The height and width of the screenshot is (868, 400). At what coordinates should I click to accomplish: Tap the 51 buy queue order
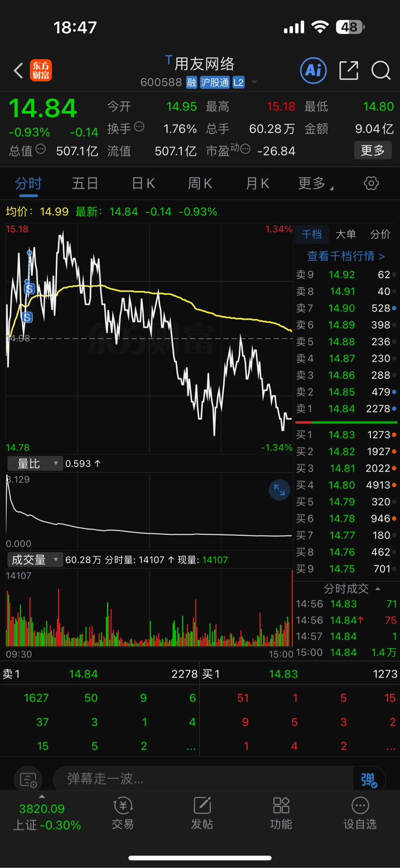coord(243,698)
